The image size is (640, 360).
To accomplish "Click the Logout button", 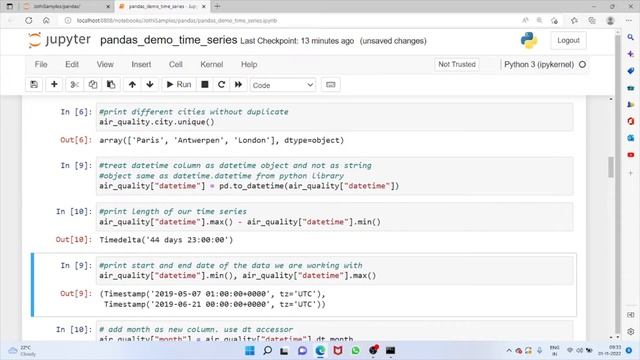I will tap(568, 40).
